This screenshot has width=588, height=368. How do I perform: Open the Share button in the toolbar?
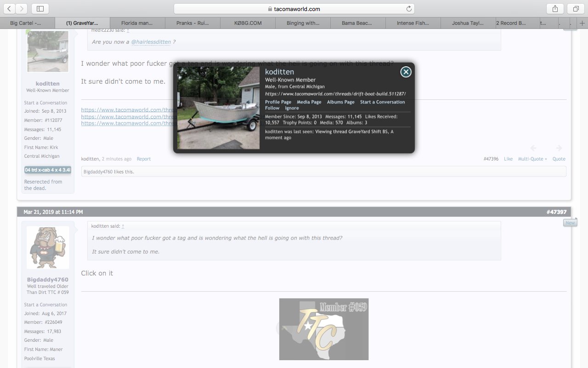point(555,9)
